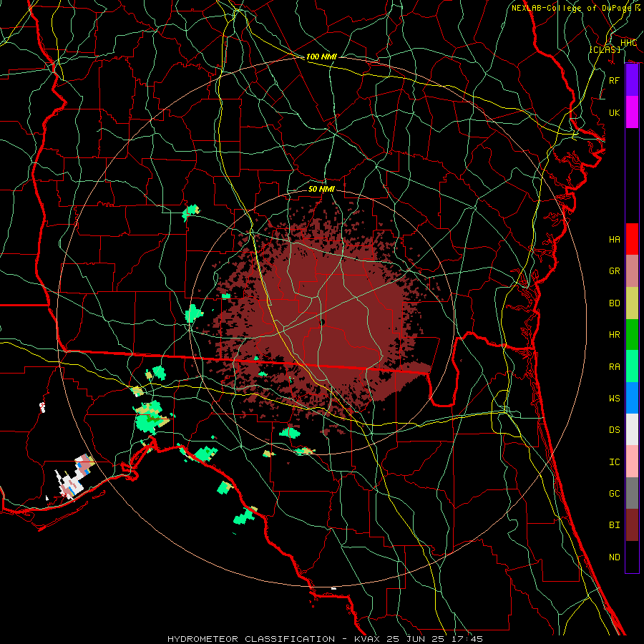Select the 'BD' legend label
644x644 pixels.
click(x=614, y=303)
